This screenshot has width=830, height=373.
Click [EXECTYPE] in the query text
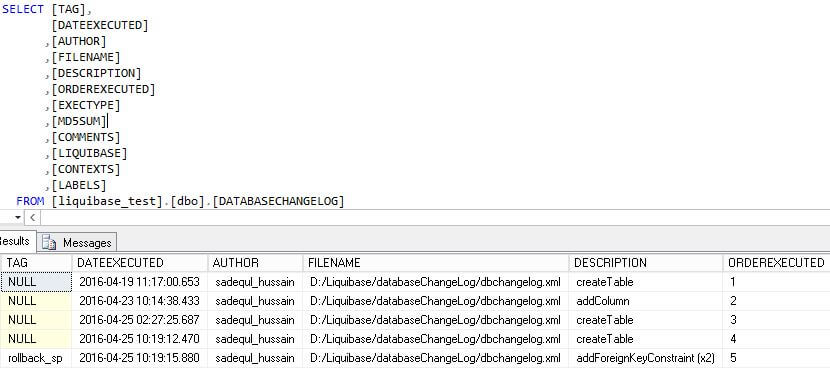86,105
